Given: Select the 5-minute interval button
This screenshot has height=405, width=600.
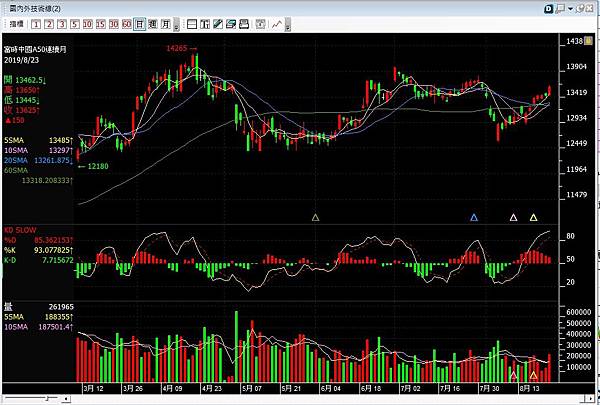Looking at the screenshot, I should click(75, 24).
